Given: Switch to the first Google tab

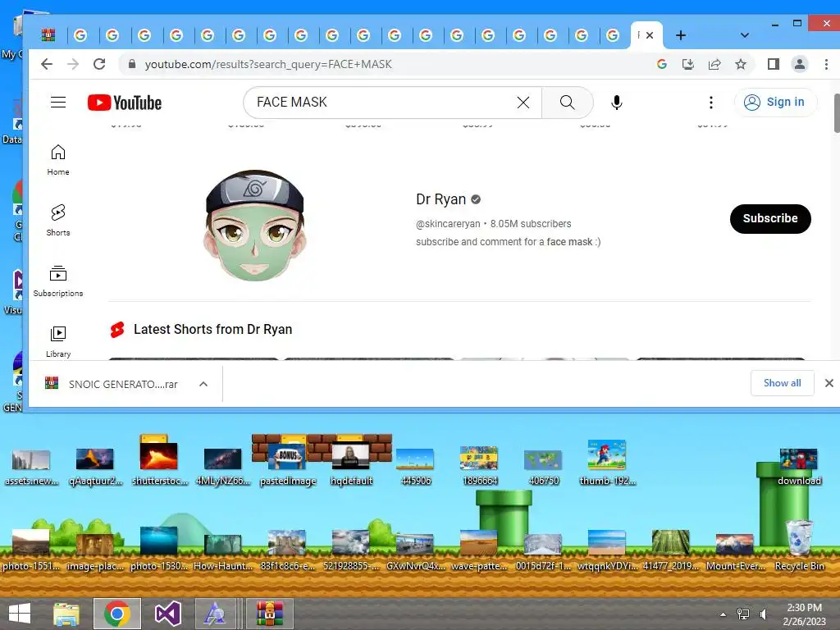Looking at the screenshot, I should pos(80,35).
